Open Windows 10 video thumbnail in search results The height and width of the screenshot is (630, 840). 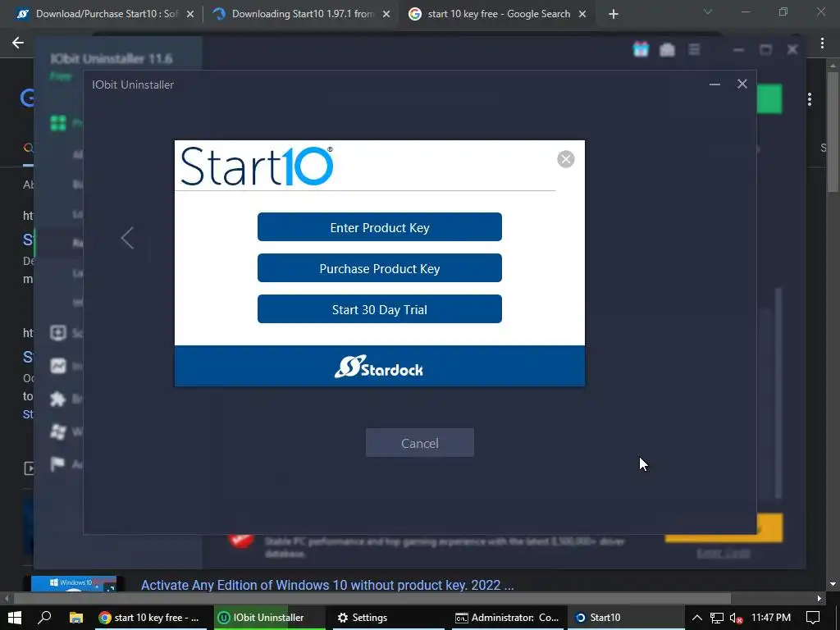pos(73,583)
